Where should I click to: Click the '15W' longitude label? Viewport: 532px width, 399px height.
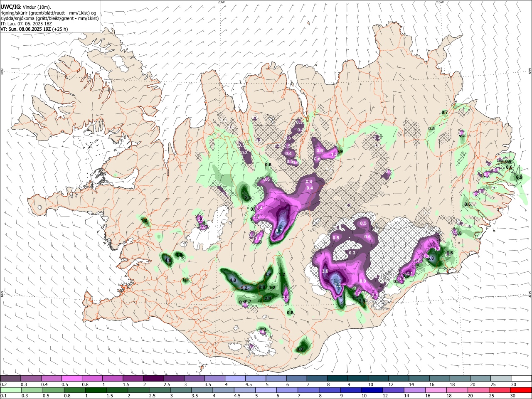tap(440, 2)
